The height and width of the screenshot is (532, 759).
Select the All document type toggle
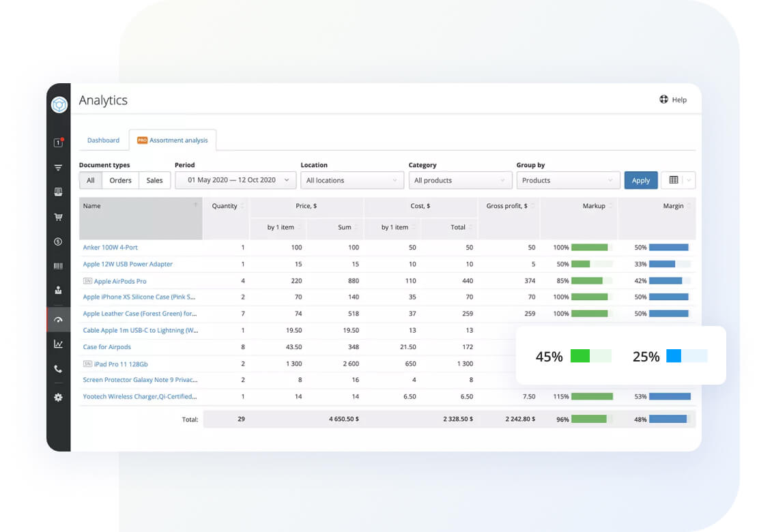[91, 180]
